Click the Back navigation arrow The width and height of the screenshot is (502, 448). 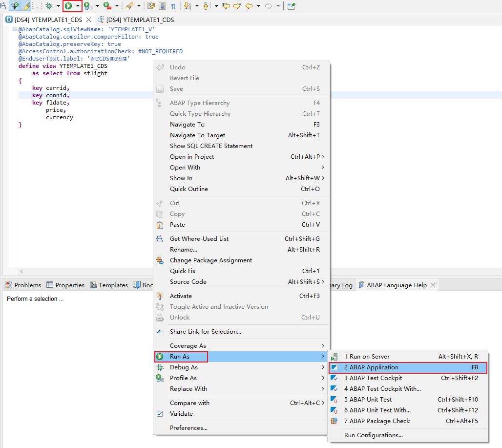(249, 6)
